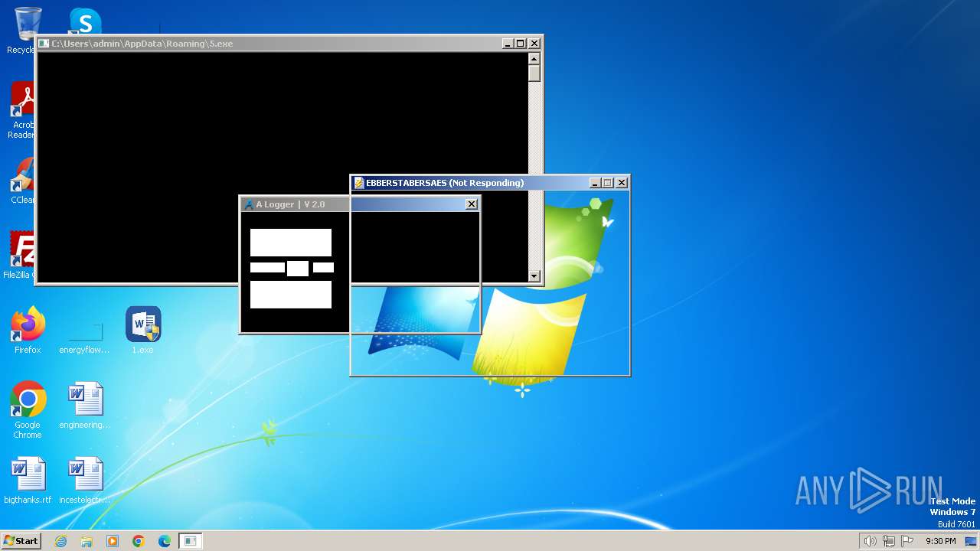Click the Start button
This screenshot has width=980, height=551.
pyautogui.click(x=21, y=541)
